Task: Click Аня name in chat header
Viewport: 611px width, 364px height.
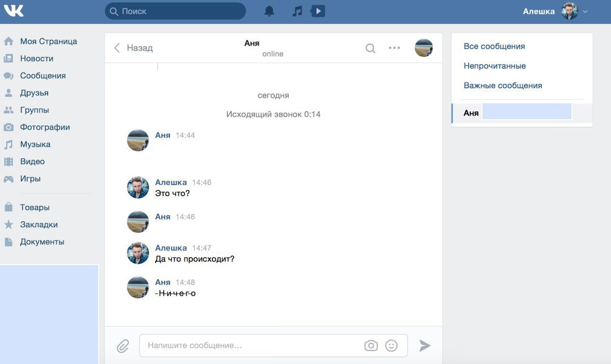Action: pos(252,43)
